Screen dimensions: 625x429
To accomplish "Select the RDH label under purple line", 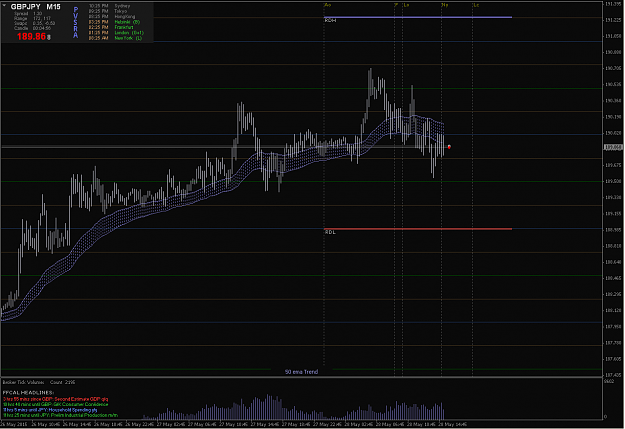I will point(330,20).
